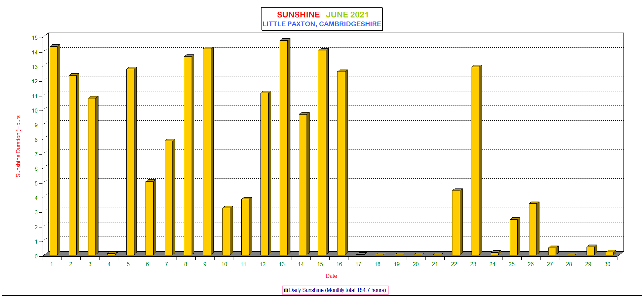644x297 pixels.
Task: Select the bar for date 10
Action: point(227,230)
